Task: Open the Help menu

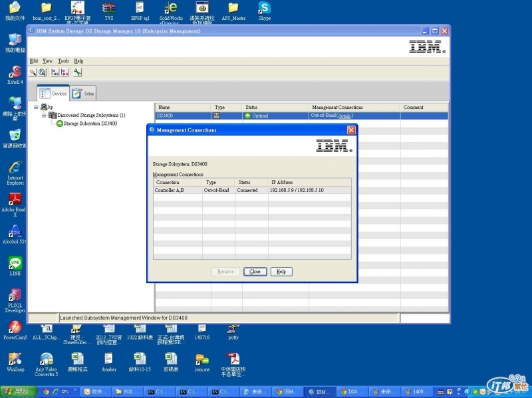Action: click(x=78, y=61)
